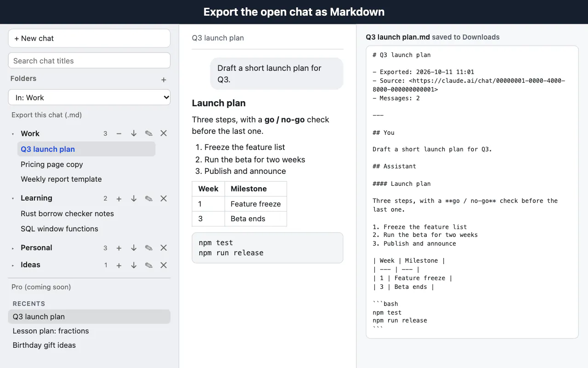Click the plus icon in the Personal folder row

[119, 248]
